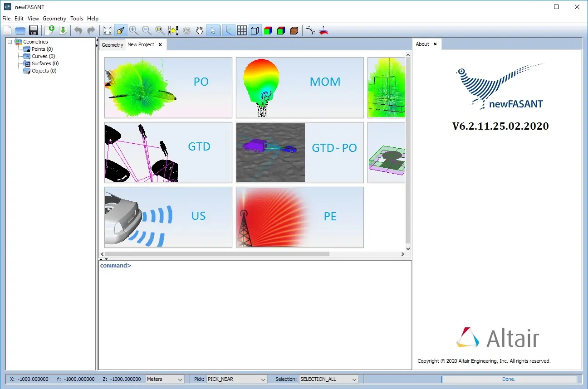This screenshot has width=588, height=389.
Task: Click the yellow arrow move icon
Action: (173, 30)
